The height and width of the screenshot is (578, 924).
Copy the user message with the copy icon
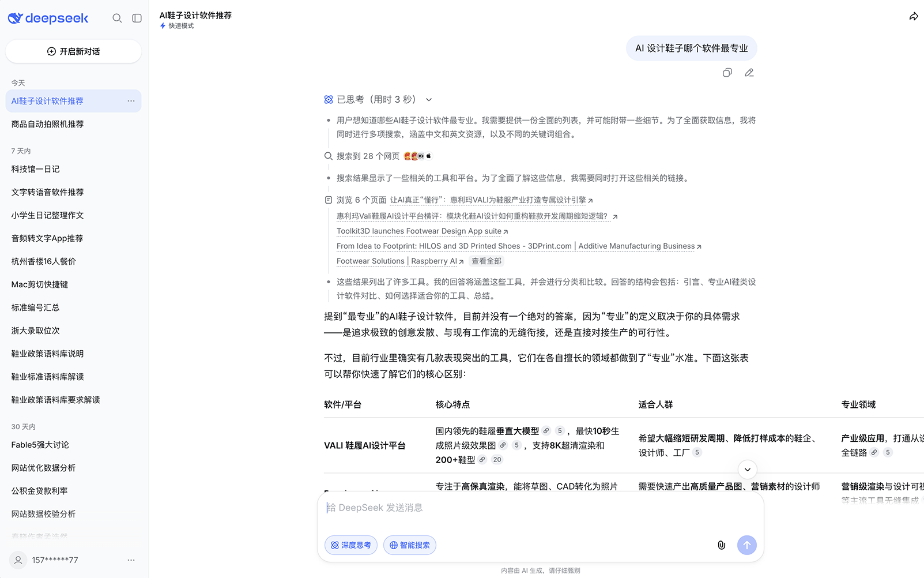point(727,73)
